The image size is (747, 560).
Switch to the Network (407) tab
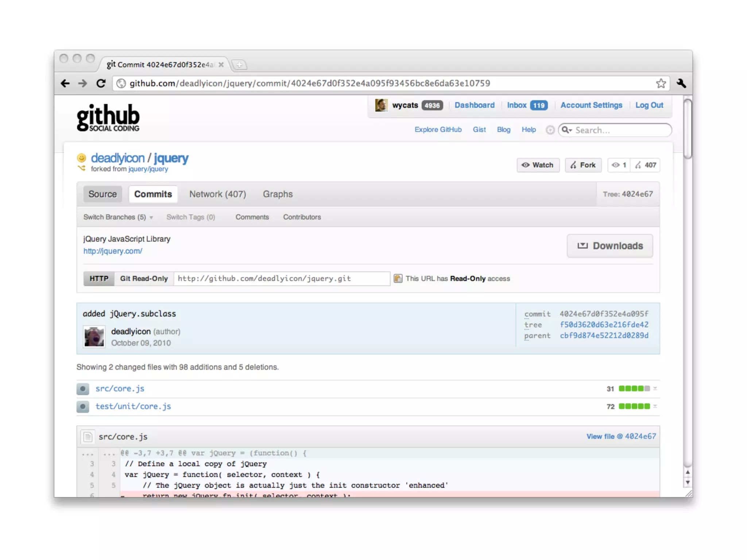(217, 194)
